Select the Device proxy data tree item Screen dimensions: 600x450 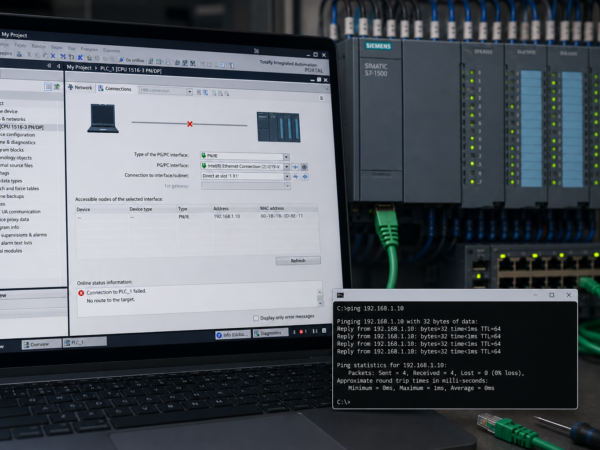[15, 220]
